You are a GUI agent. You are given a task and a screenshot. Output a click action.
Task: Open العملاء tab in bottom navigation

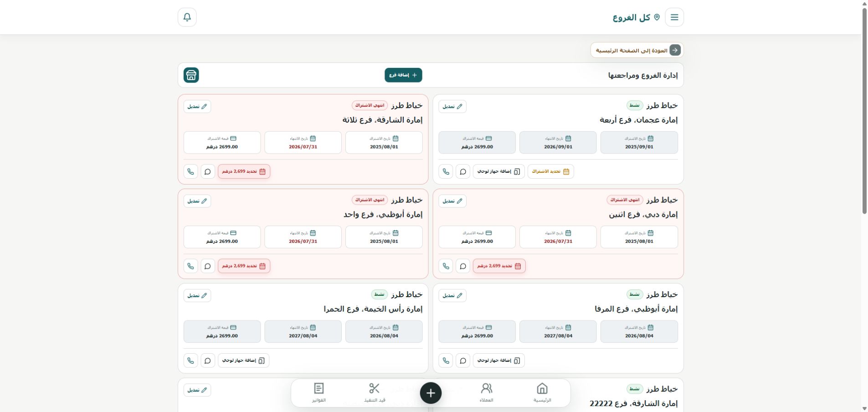[x=486, y=393]
